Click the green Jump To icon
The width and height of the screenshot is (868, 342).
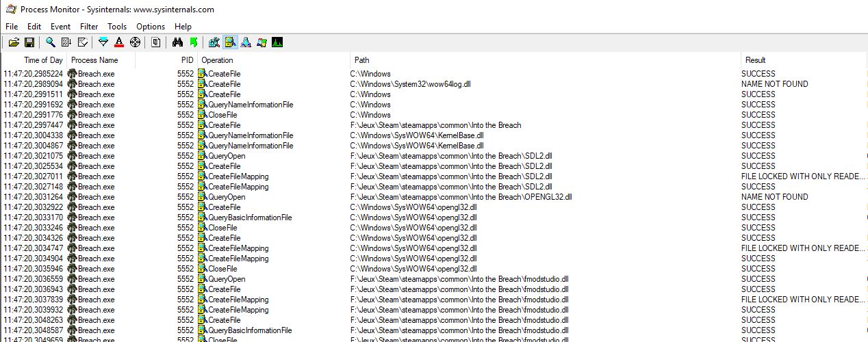(x=193, y=42)
